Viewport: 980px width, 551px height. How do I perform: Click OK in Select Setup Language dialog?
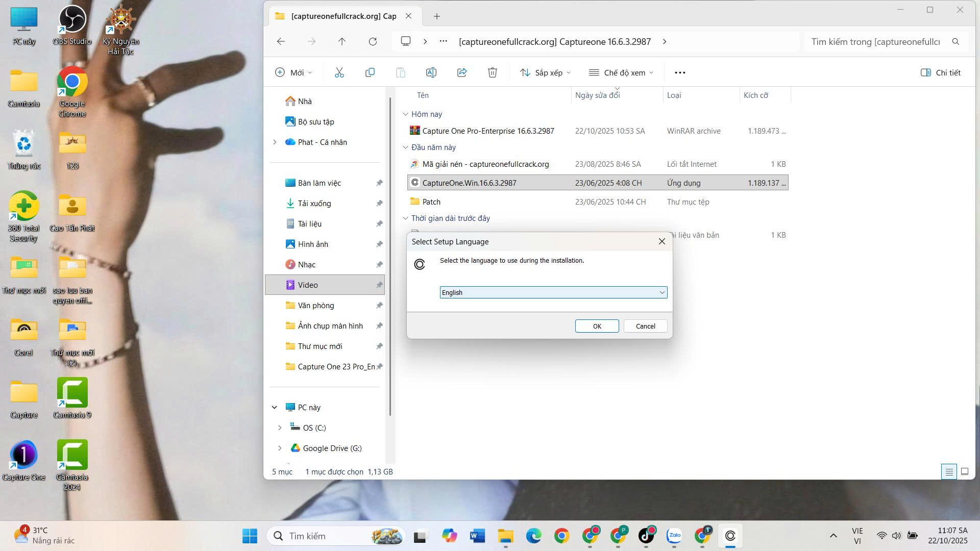[x=597, y=326]
